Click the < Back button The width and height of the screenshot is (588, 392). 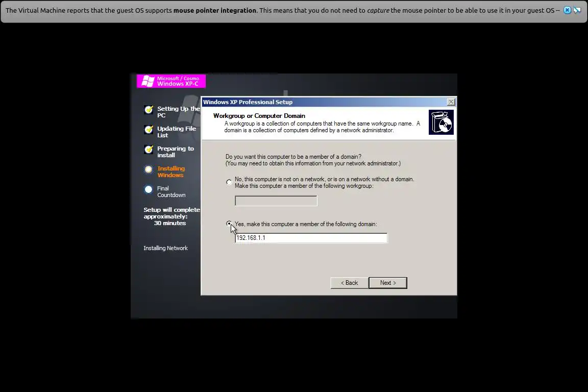pos(349,283)
